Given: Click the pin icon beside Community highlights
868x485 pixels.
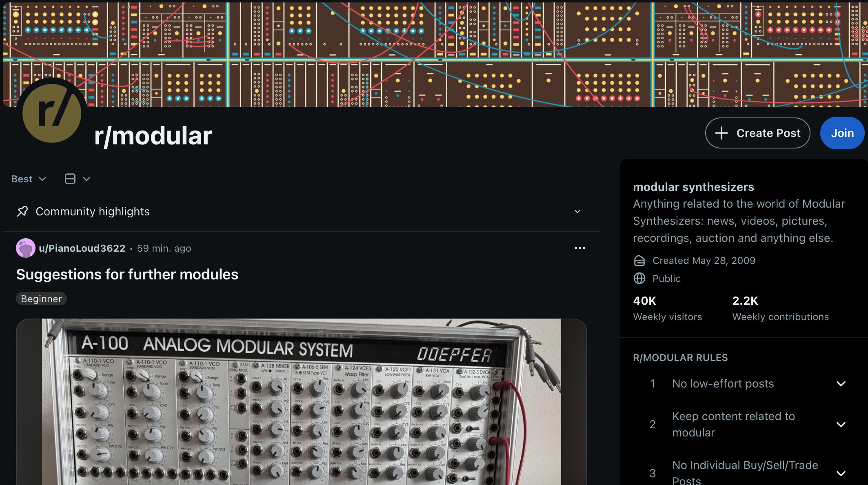Looking at the screenshot, I should 23,211.
